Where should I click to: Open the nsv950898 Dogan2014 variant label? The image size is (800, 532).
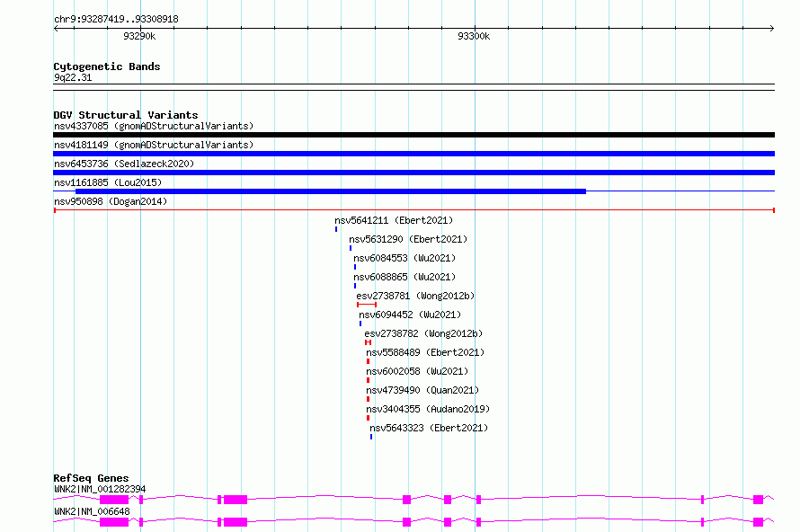(111, 201)
